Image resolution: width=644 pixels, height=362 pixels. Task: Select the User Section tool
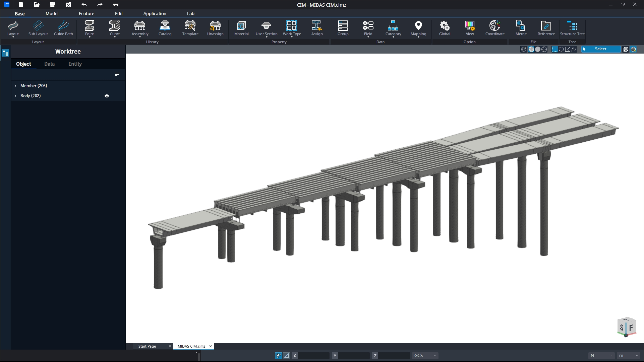point(266,28)
